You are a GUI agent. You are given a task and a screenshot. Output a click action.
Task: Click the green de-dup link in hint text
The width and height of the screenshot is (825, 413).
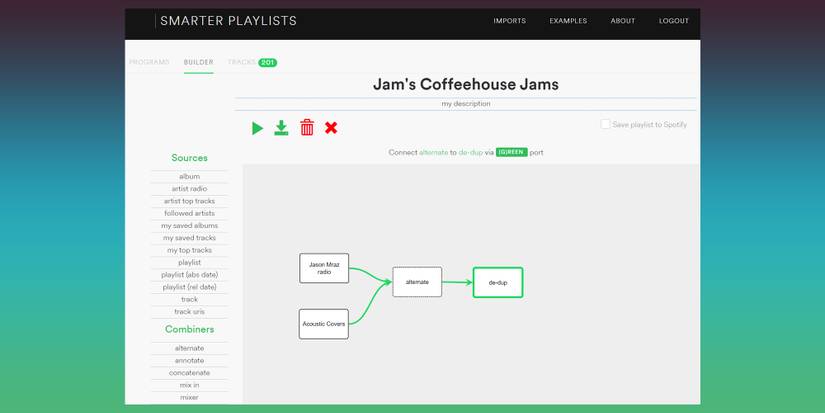(470, 153)
